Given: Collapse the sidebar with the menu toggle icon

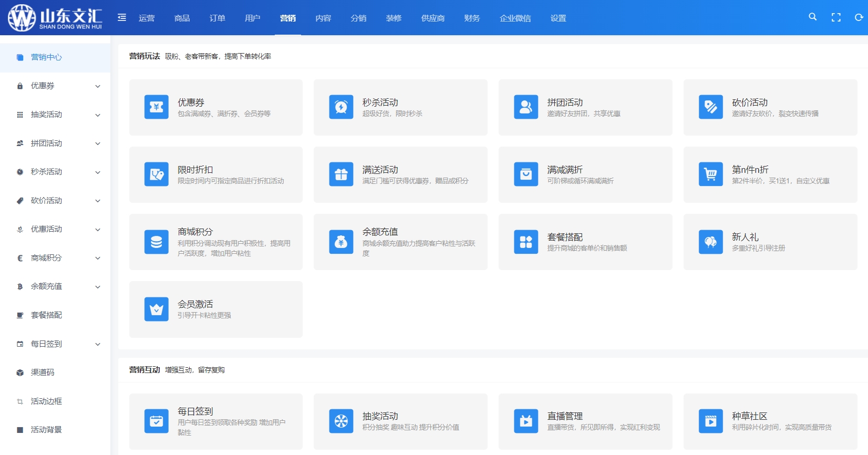Looking at the screenshot, I should tap(122, 17).
